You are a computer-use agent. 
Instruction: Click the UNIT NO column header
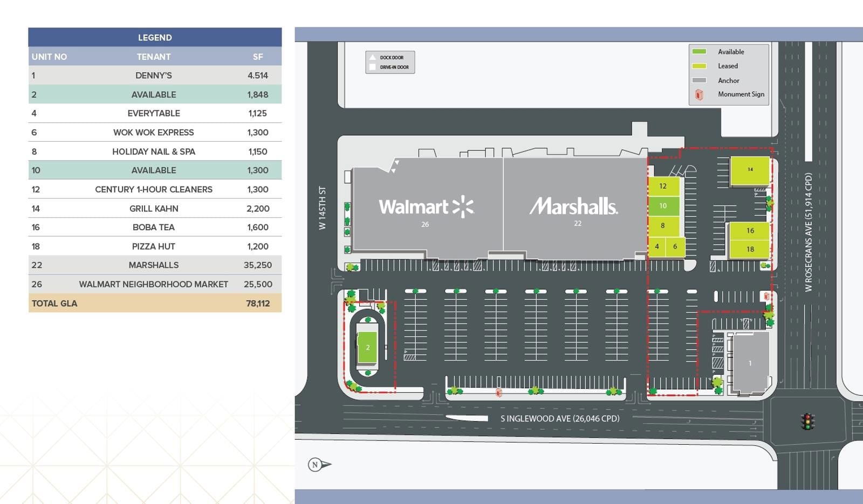click(x=49, y=56)
